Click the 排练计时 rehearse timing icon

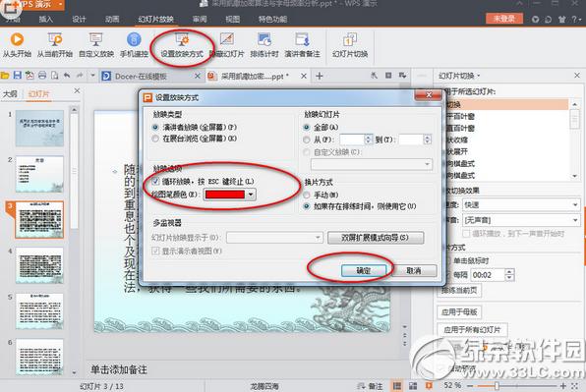(264, 39)
